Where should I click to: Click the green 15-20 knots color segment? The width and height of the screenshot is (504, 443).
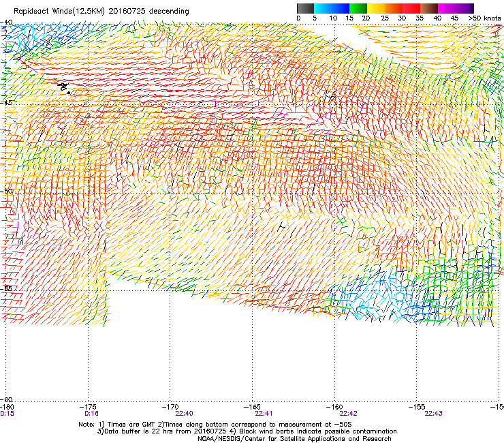click(x=358, y=8)
